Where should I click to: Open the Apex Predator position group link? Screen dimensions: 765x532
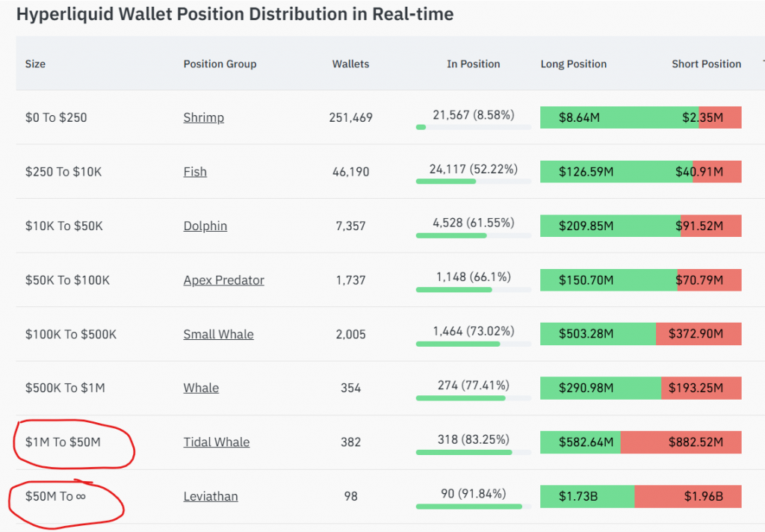point(226,279)
